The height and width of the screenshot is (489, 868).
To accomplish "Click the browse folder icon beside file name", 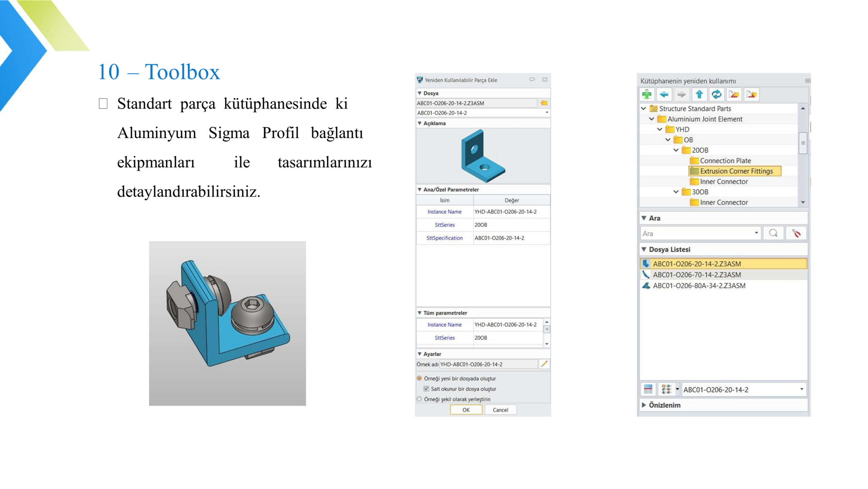I will pyautogui.click(x=544, y=103).
